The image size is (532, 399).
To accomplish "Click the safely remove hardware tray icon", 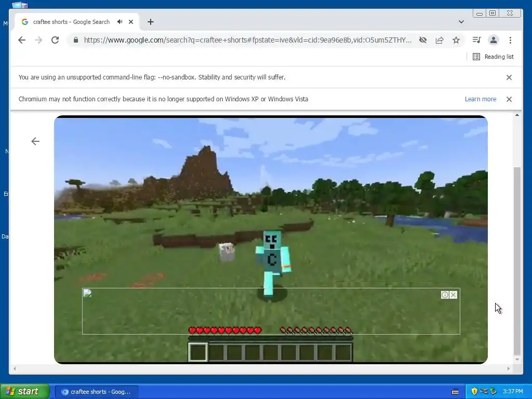I will point(493,392).
